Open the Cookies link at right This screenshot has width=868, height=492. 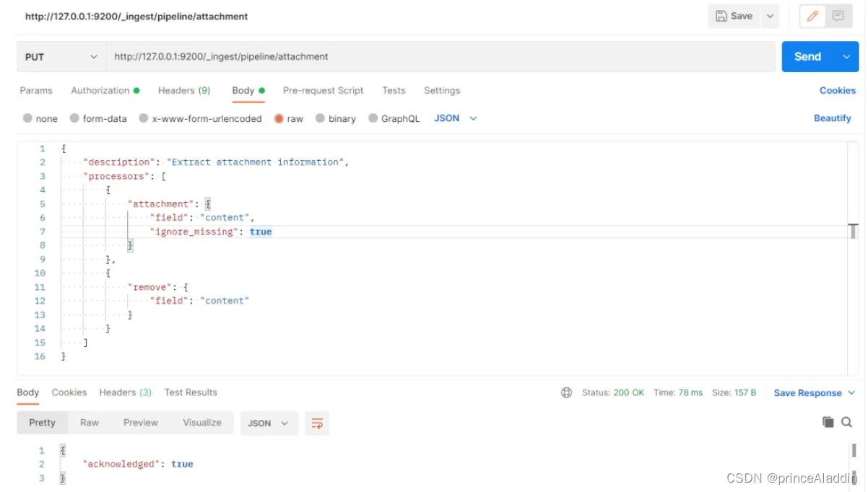click(838, 90)
